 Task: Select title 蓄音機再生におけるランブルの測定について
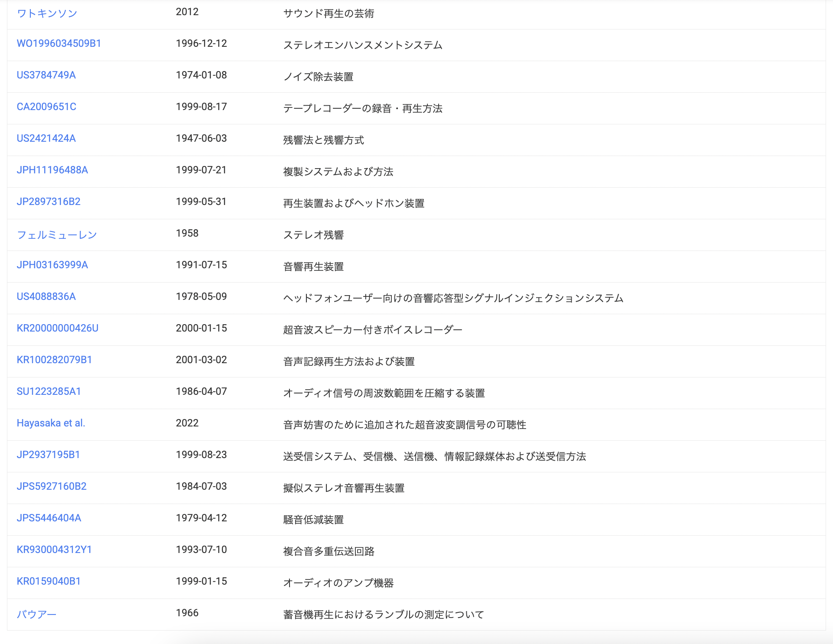pyautogui.click(x=384, y=615)
